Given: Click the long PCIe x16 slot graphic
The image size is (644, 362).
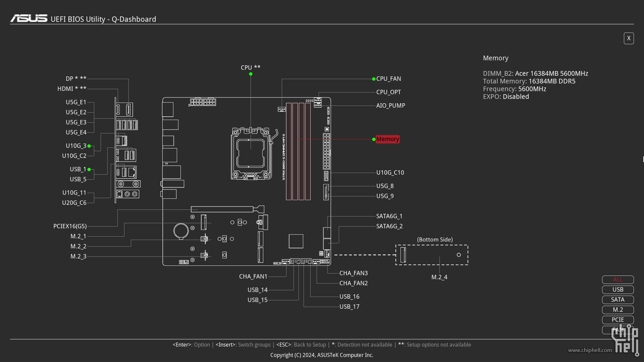Looking at the screenshot, I should point(227,209).
